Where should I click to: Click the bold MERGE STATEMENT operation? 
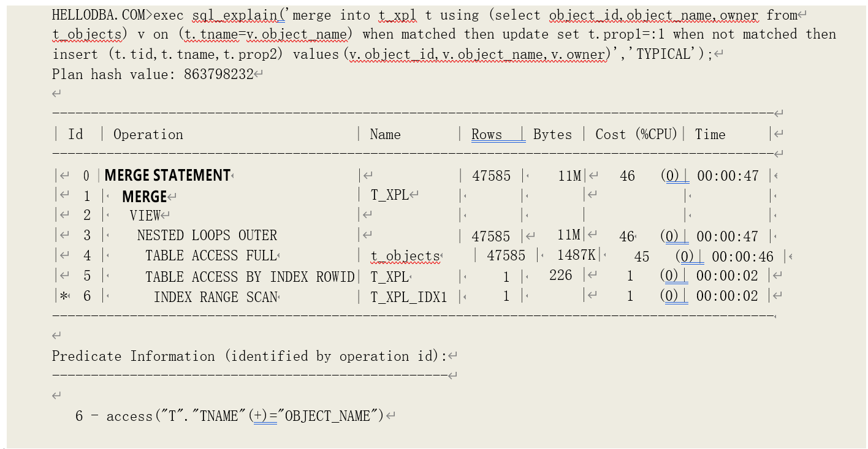[167, 176]
